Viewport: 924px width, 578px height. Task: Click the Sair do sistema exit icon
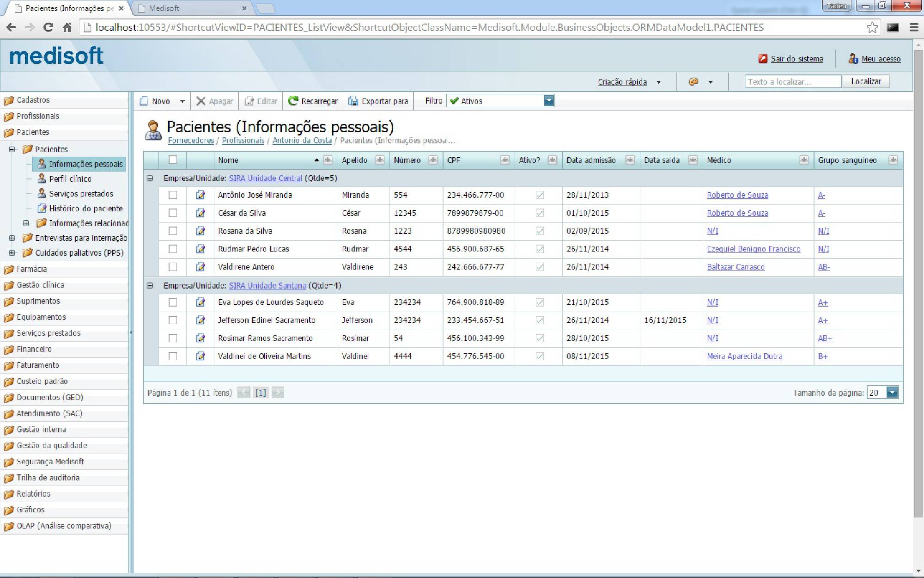click(x=763, y=59)
